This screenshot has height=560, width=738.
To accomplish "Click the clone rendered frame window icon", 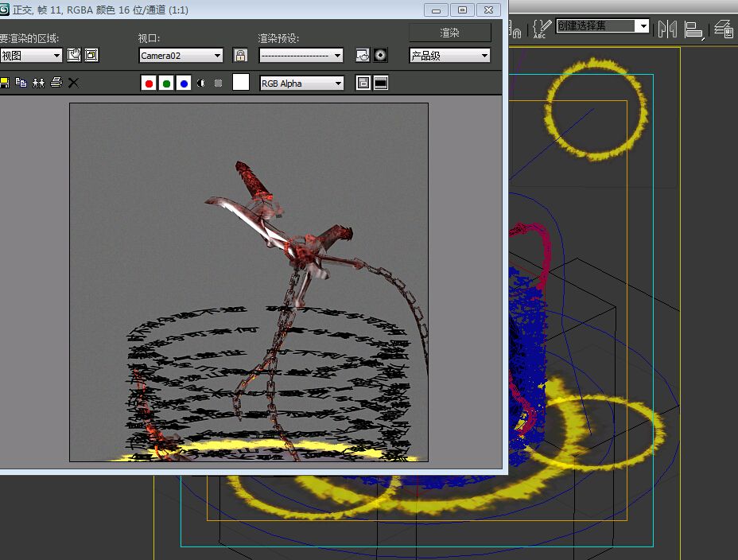I will [38, 82].
